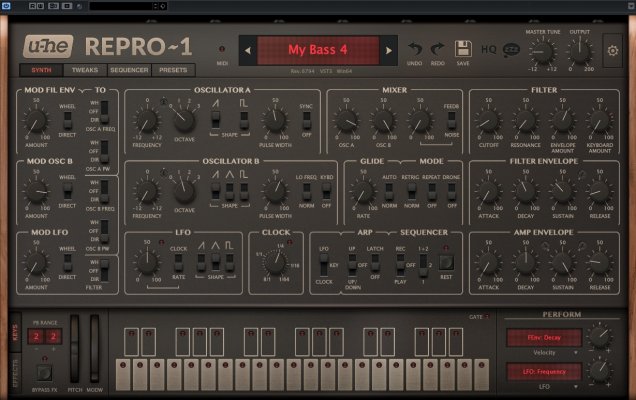Click the u-he logo badge
This screenshot has width=636, height=400.
(x=48, y=46)
